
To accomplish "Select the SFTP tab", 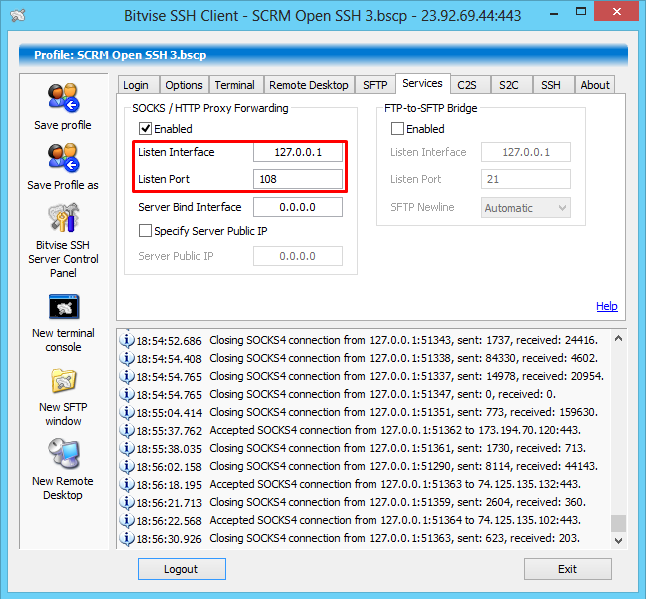I will tap(375, 85).
